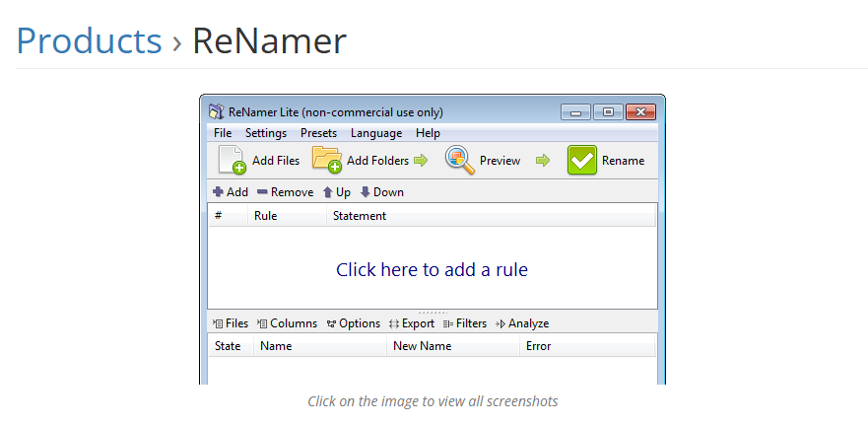Click the green Rename checkmark icon
Image resolution: width=868 pixels, height=426 pixels.
tap(582, 160)
